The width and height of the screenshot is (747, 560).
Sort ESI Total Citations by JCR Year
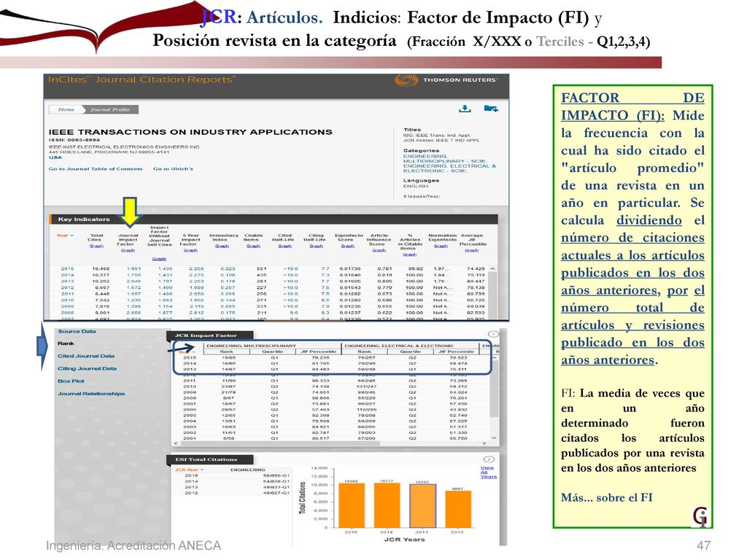click(189, 470)
